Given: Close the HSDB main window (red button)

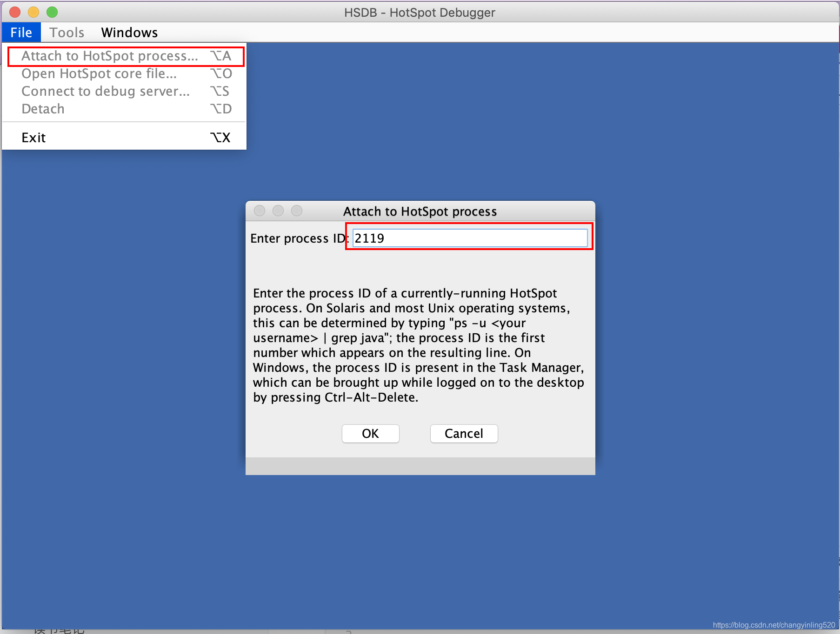Looking at the screenshot, I should click(x=15, y=12).
